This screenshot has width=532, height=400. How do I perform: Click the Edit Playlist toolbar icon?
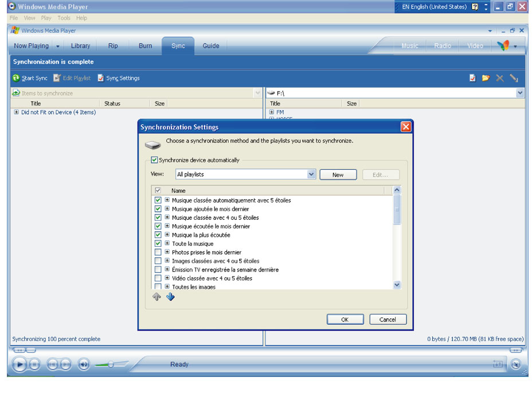coord(57,78)
